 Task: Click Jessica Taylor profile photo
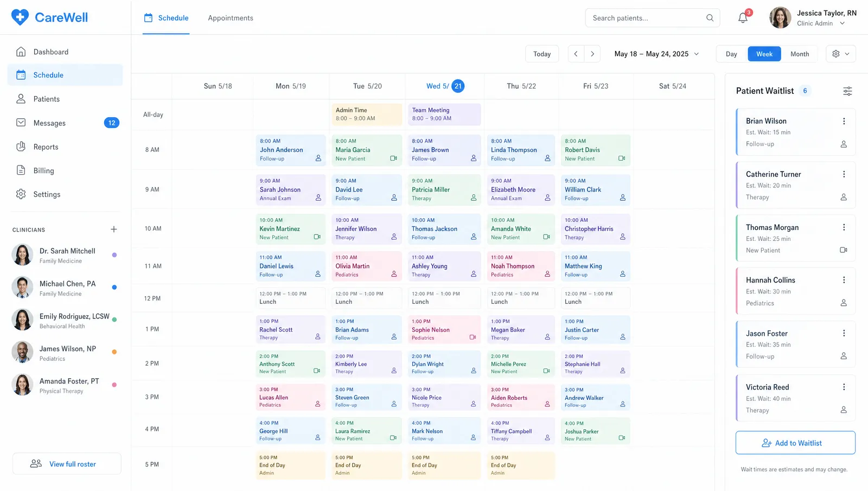coord(780,18)
